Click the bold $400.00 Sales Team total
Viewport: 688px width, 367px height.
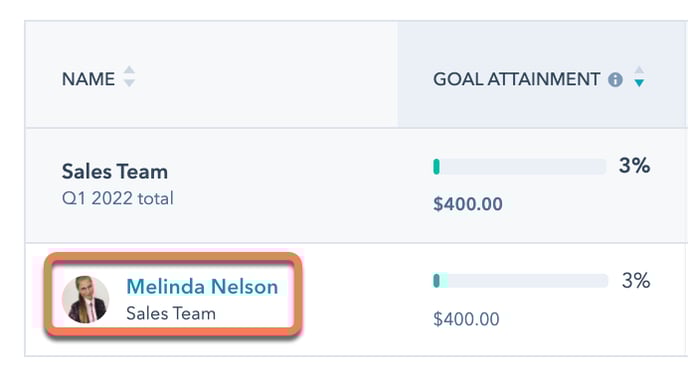468,204
